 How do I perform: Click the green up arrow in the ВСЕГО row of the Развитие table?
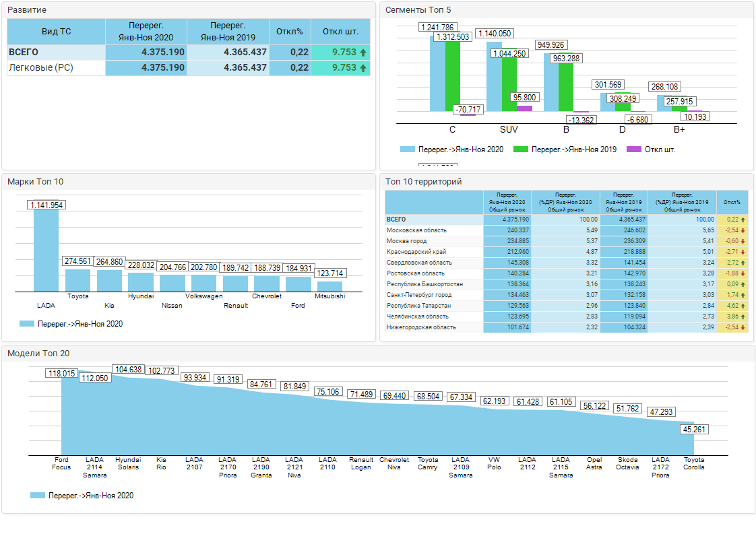point(363,52)
